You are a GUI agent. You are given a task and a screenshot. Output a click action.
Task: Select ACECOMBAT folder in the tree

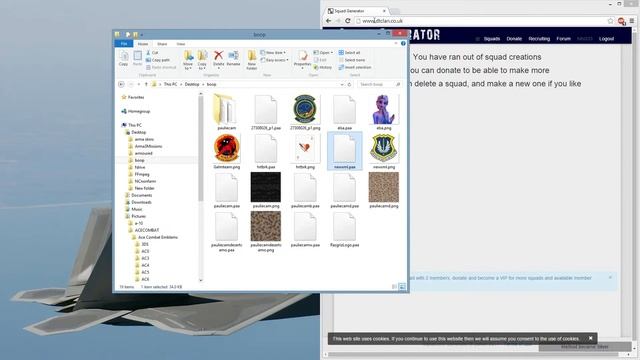point(144,230)
